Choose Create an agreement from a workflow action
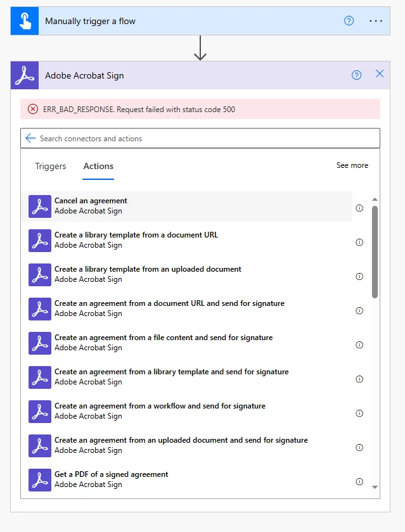 tap(187, 412)
